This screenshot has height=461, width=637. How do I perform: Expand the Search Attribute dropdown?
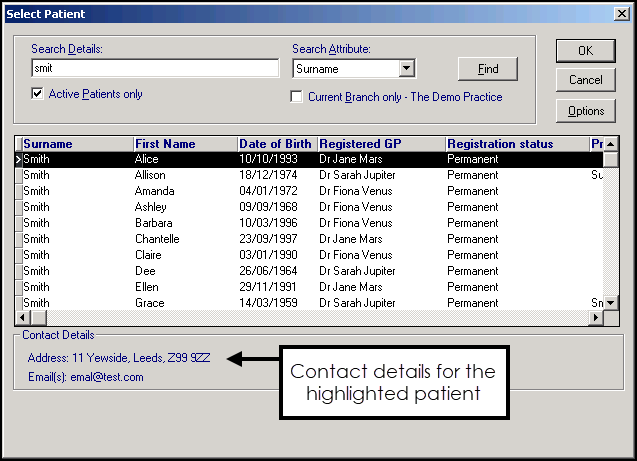(x=406, y=69)
